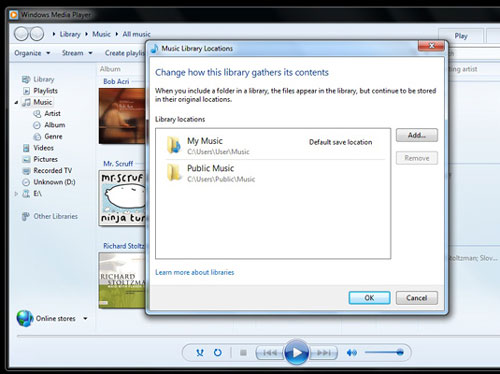Select Recorded TV in the navigation tree
The image size is (500, 374).
point(53,171)
